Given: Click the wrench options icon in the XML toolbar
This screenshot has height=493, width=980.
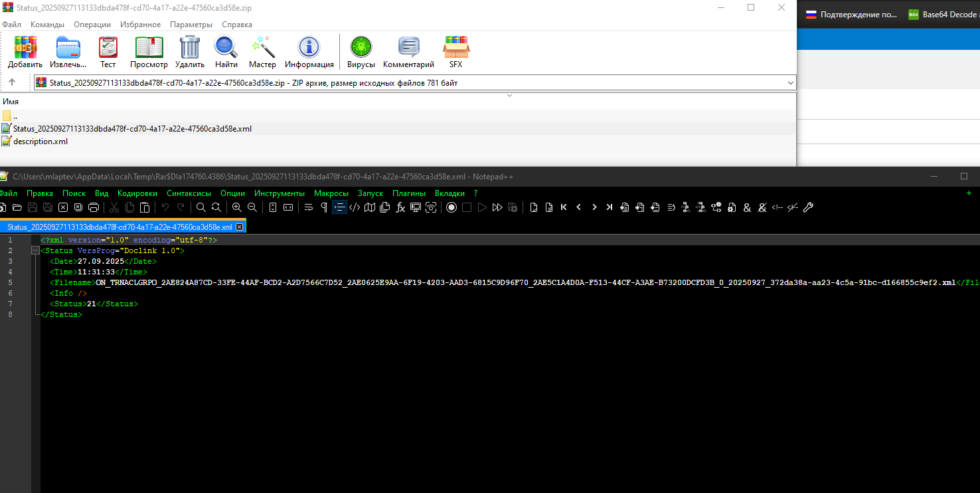Looking at the screenshot, I should tap(808, 207).
